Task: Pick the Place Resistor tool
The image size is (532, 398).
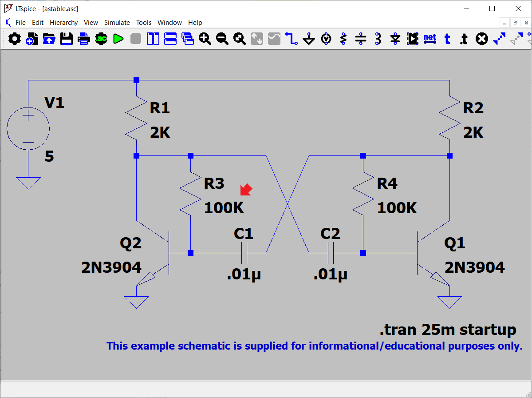Action: (x=343, y=39)
